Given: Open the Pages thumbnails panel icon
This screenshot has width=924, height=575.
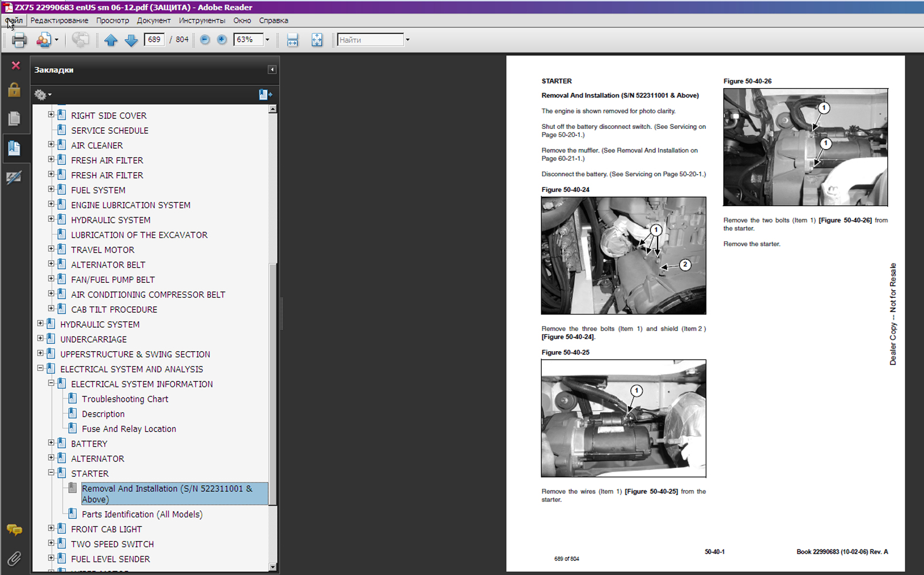Looking at the screenshot, I should (x=14, y=119).
